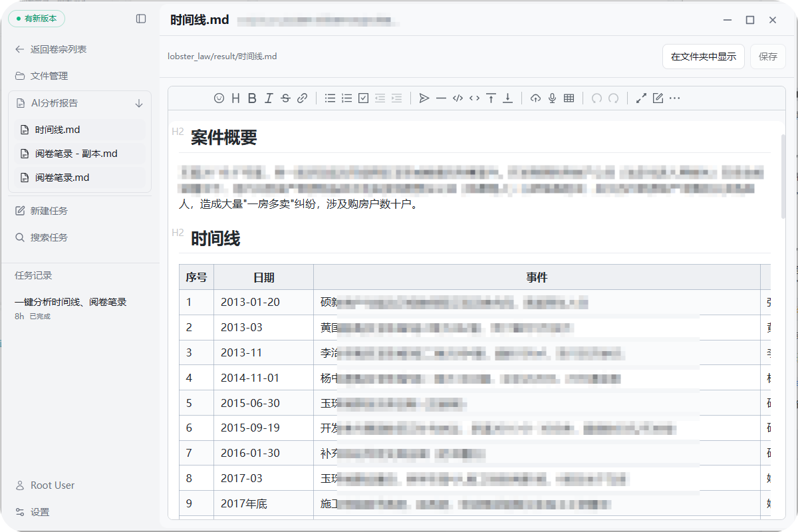Toggle fullscreen editor mode
Image resolution: width=798 pixels, height=532 pixels.
641,98
